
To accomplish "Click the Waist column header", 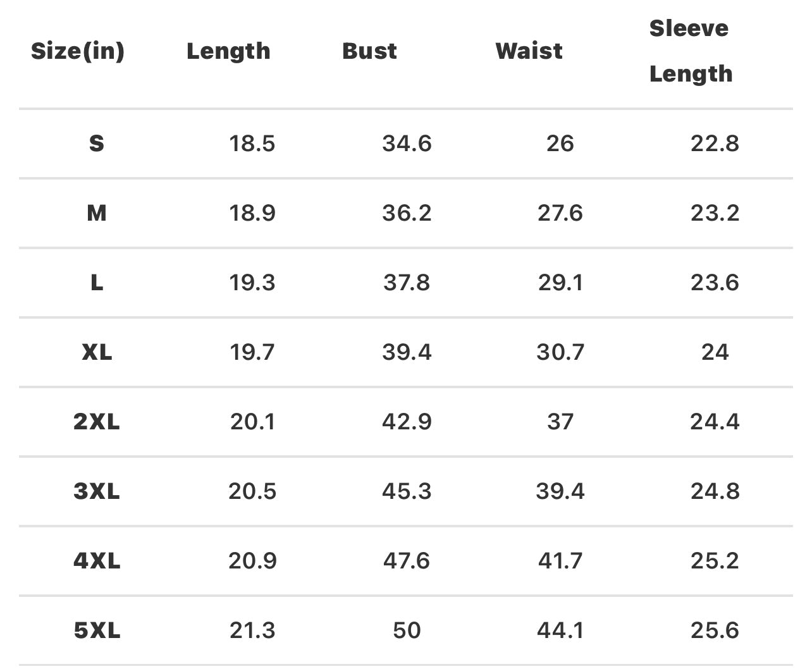I will tap(529, 51).
